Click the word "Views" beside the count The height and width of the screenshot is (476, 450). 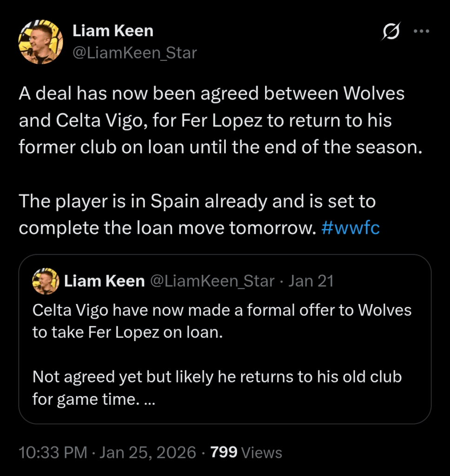point(262,452)
